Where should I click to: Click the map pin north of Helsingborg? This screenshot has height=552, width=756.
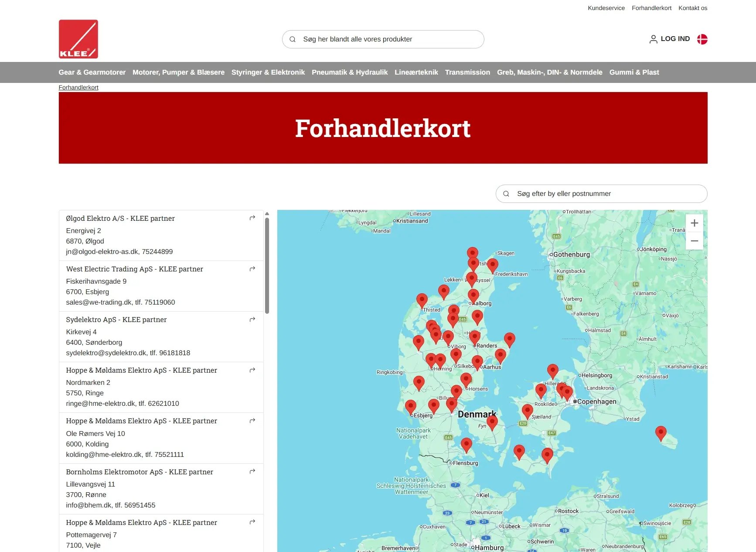(553, 371)
